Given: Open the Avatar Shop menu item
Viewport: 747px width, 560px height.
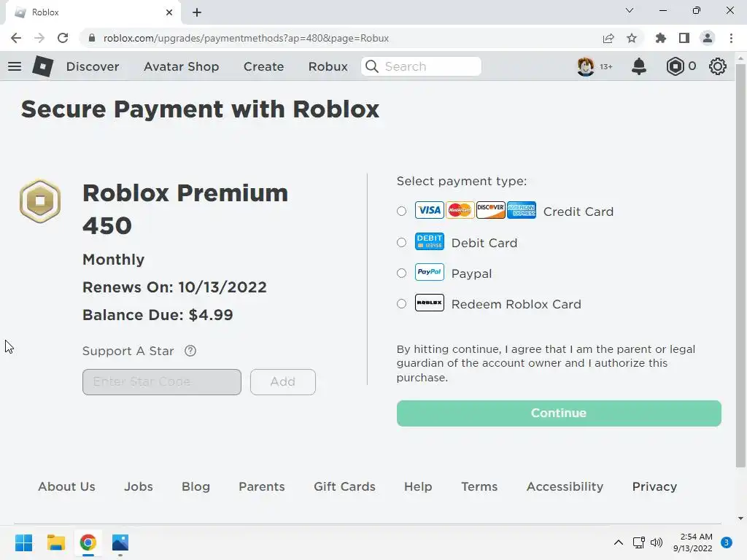Looking at the screenshot, I should [x=181, y=66].
